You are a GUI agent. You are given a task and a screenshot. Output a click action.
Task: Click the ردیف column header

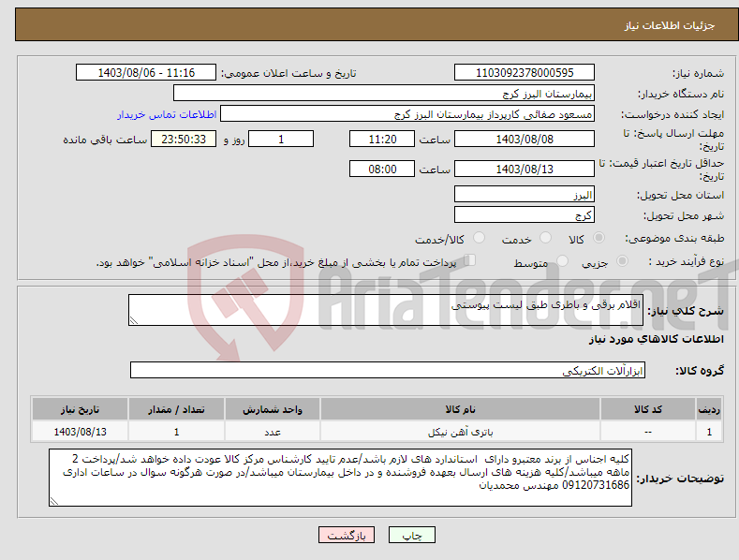[x=709, y=409]
